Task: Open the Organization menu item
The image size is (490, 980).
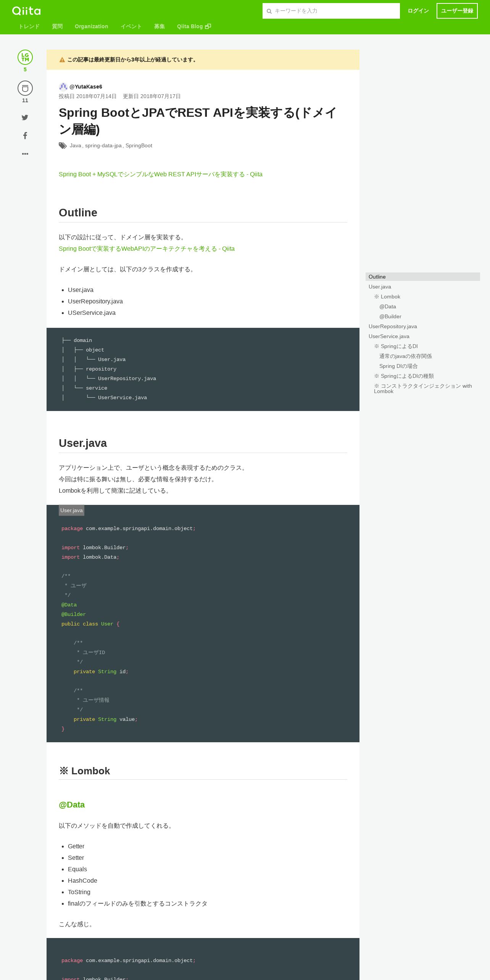Action: (x=92, y=26)
